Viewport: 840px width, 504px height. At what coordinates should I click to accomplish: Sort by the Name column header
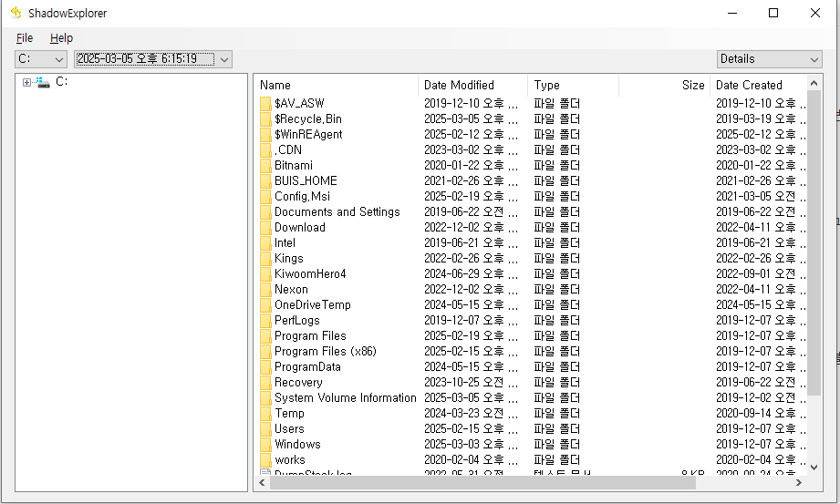coord(336,85)
